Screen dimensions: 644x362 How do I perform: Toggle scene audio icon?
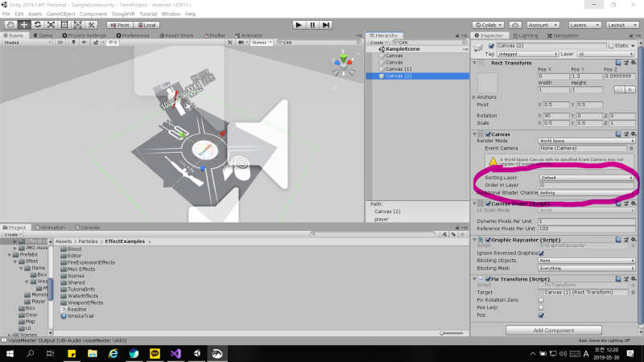tap(85, 43)
